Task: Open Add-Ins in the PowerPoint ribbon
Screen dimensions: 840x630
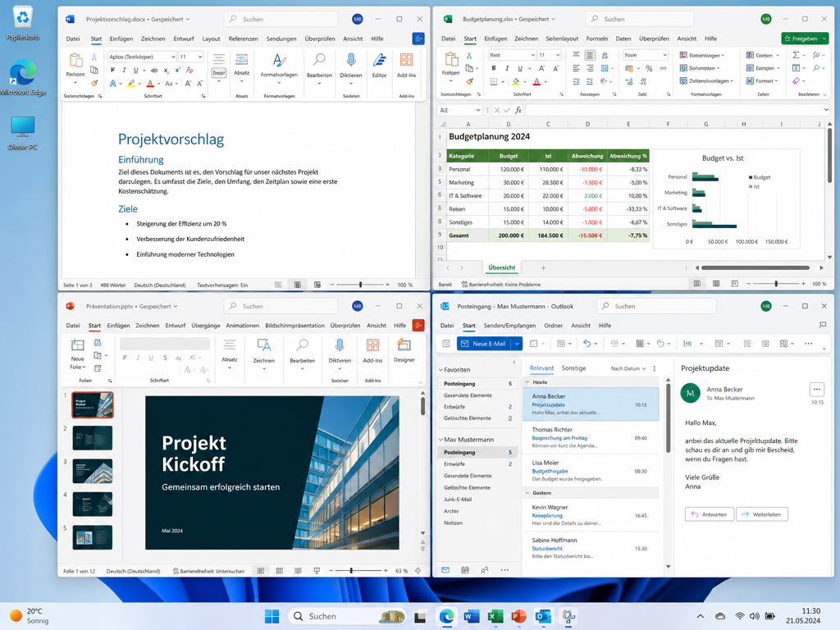Action: pyautogui.click(x=372, y=351)
